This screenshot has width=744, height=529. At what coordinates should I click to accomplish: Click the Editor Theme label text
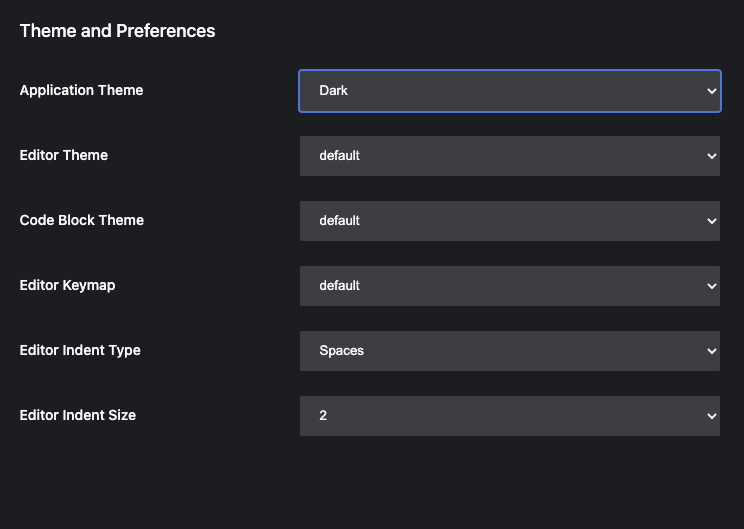[x=63, y=155]
